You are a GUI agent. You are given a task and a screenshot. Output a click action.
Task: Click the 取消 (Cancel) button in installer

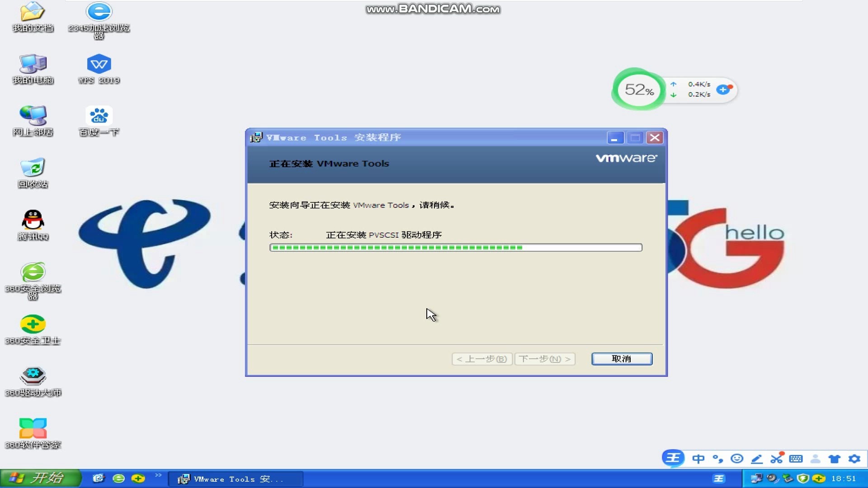tap(622, 359)
